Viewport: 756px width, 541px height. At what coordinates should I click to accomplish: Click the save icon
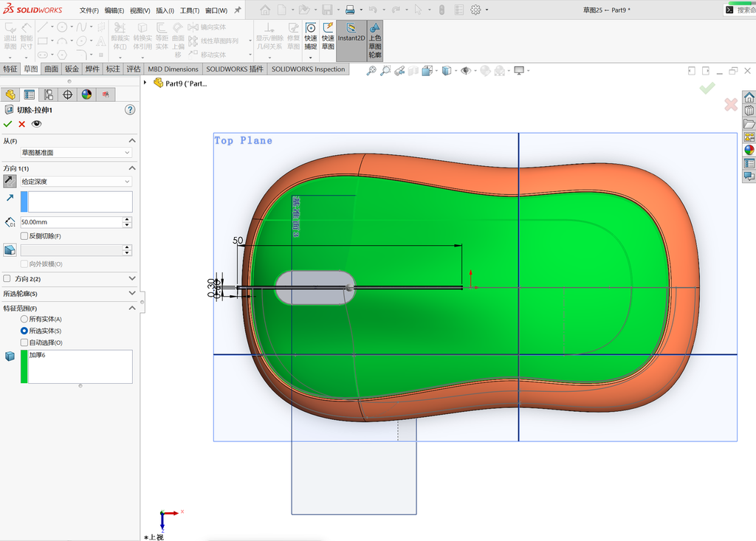tap(327, 10)
